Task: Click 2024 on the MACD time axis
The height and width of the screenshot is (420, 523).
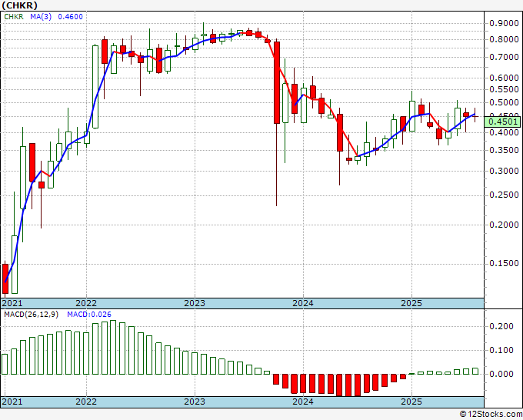Action: pyautogui.click(x=303, y=402)
